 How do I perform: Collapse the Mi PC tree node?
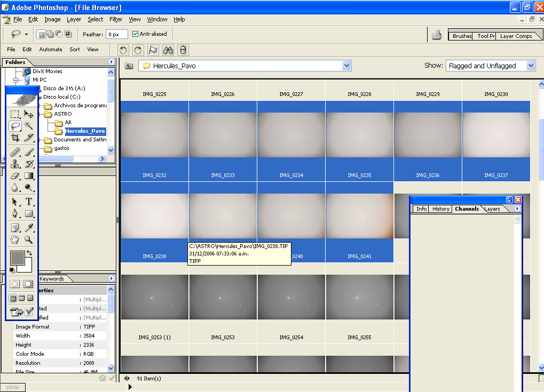click(17, 79)
